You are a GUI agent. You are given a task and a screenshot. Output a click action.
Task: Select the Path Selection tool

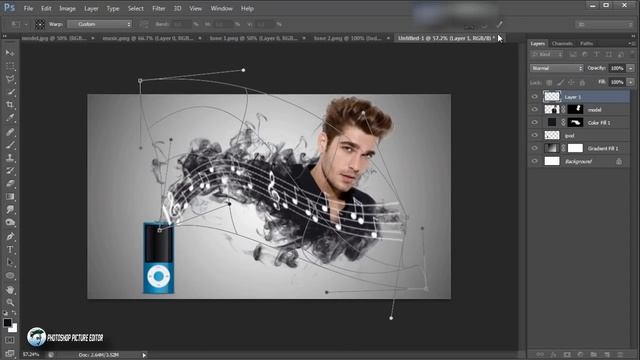tap(10, 262)
